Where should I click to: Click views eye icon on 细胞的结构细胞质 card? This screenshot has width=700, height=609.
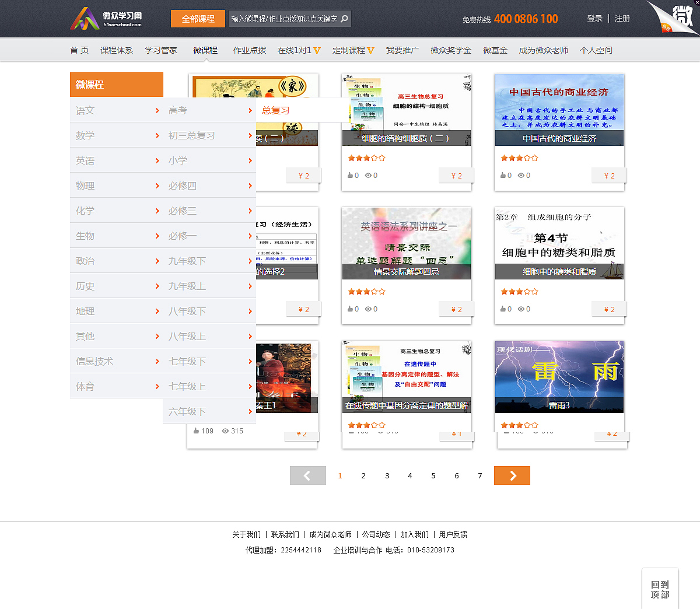pyautogui.click(x=368, y=175)
